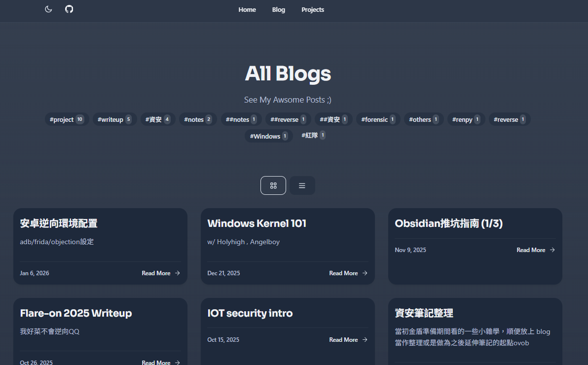Click the w/ Holyhigh , Angelboy description
Image resolution: width=588 pixels, height=365 pixels.
pyautogui.click(x=243, y=242)
